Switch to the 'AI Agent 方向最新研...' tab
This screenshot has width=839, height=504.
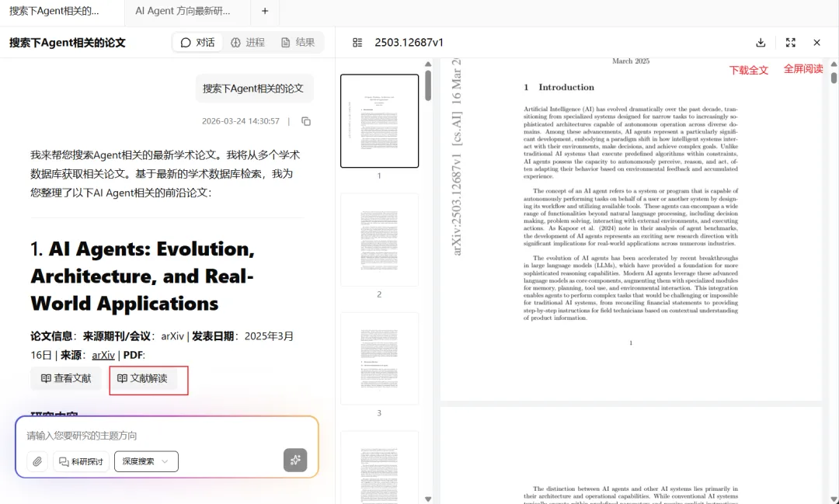pyautogui.click(x=183, y=11)
